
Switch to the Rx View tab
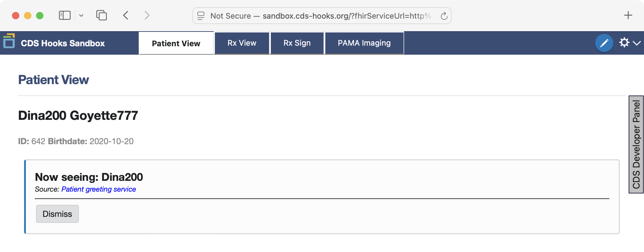242,43
